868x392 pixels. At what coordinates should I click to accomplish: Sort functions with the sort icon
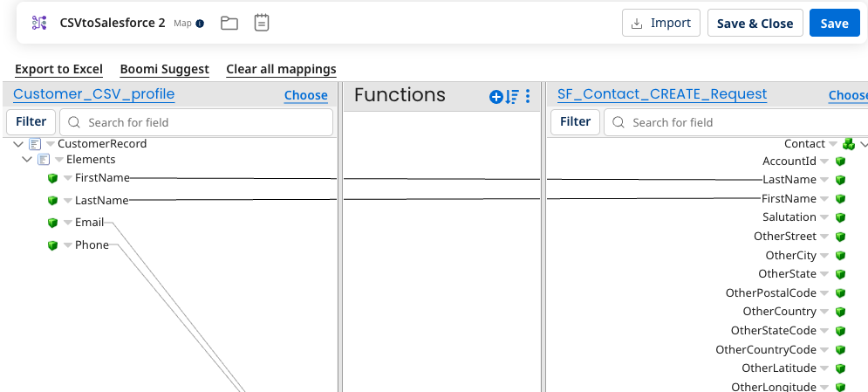pyautogui.click(x=511, y=97)
